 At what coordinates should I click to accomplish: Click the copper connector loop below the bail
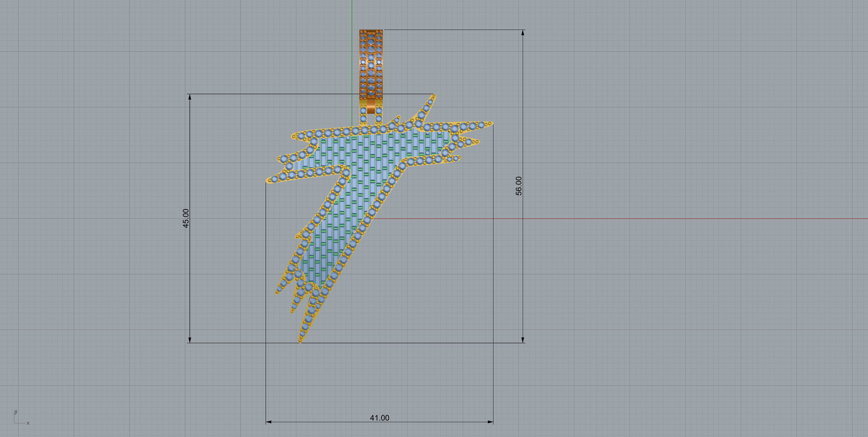click(371, 106)
